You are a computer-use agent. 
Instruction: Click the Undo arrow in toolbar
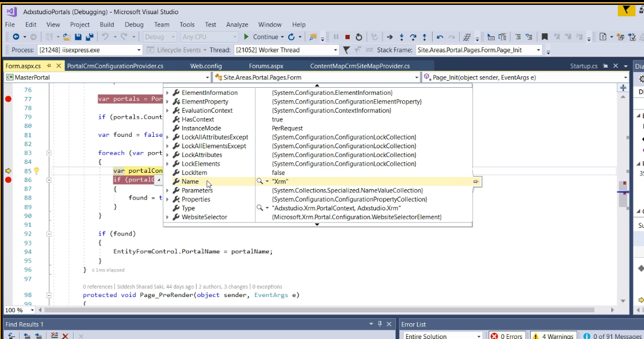pos(105,37)
